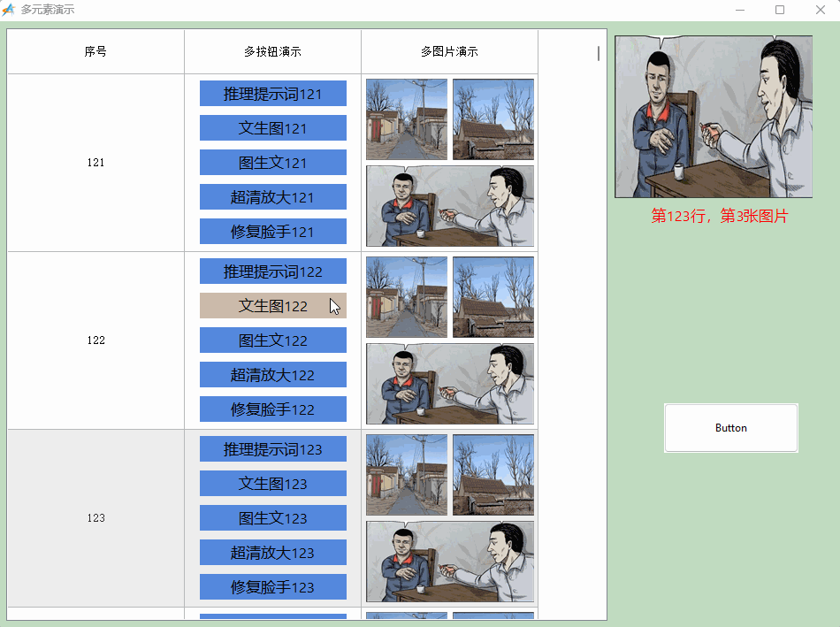Click the 推理提示词122 button
The height and width of the screenshot is (627, 840).
[273, 271]
